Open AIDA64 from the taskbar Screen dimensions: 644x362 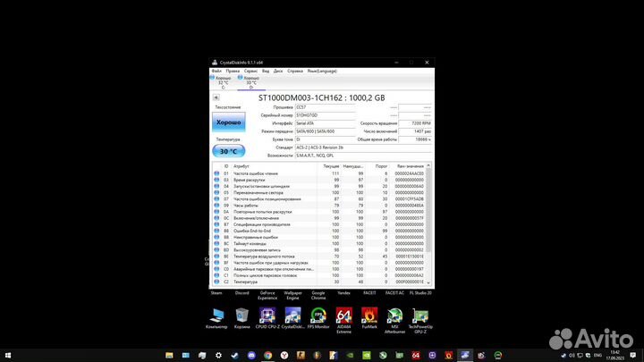coord(416,356)
